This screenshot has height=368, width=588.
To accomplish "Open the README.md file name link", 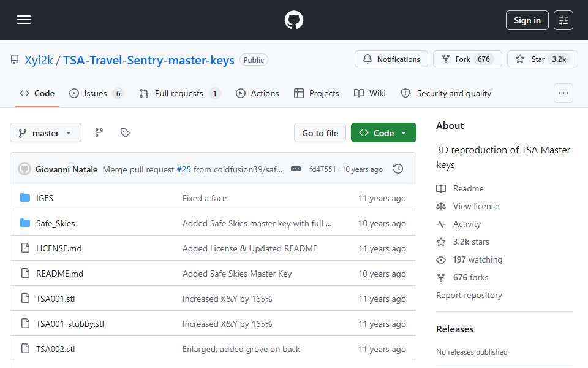I will (59, 274).
